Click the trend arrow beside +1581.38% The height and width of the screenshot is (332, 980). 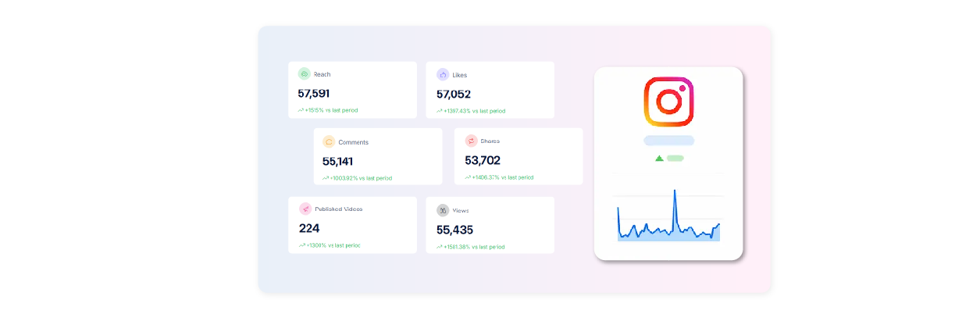pyautogui.click(x=440, y=247)
